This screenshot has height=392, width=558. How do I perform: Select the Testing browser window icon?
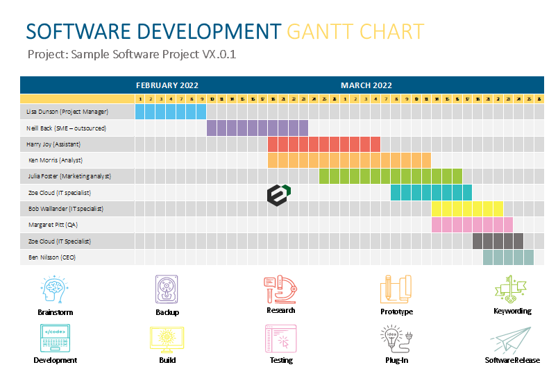[280, 338]
